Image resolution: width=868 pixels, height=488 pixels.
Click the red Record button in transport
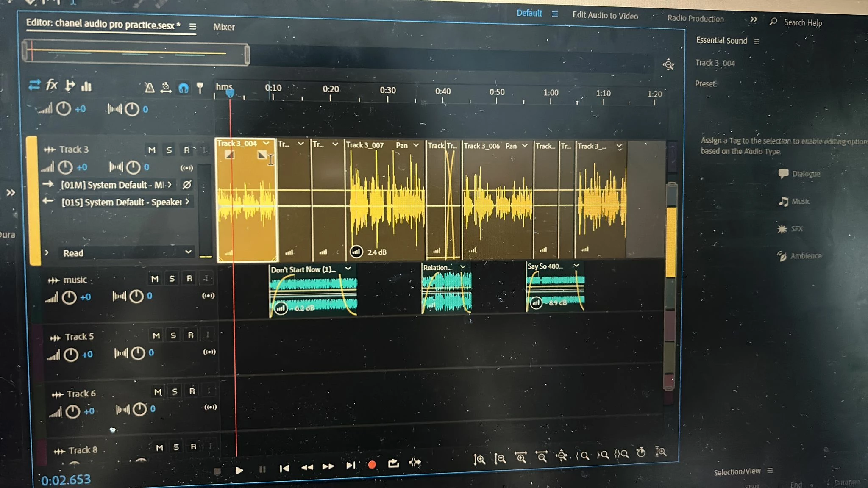tap(372, 465)
